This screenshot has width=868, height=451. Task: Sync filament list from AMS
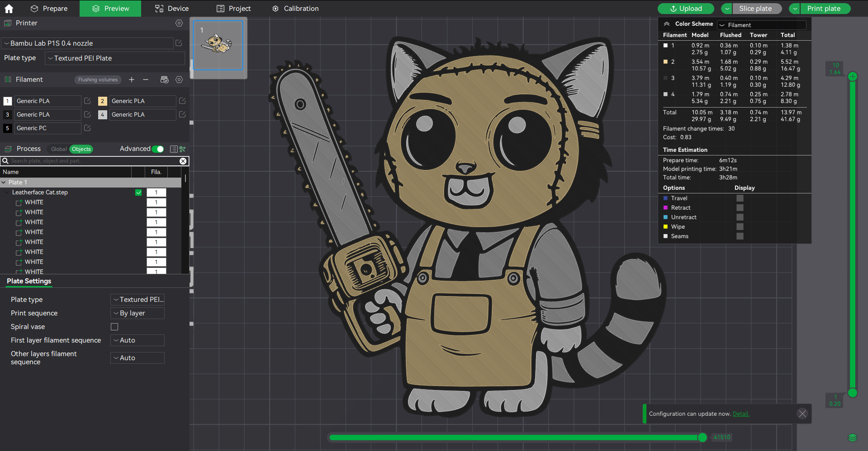tap(165, 80)
